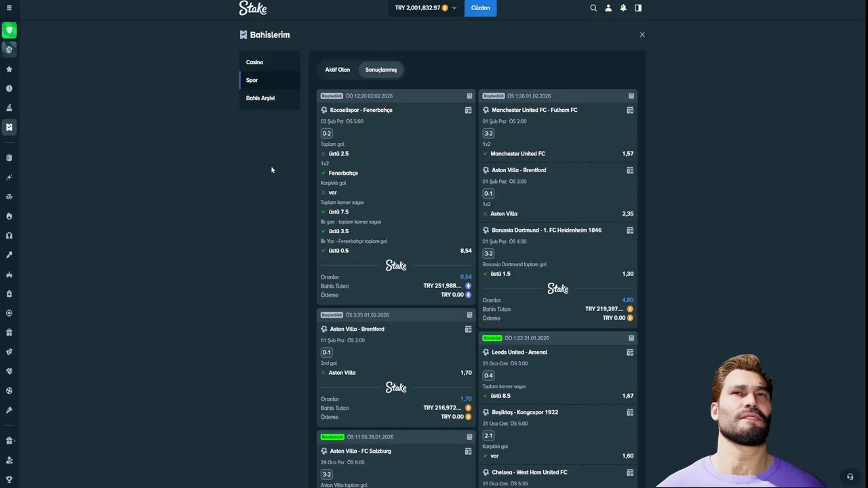Open receipt icon on 11:56 28.01.2026 bet
The width and height of the screenshot is (868, 488).
pyautogui.click(x=469, y=437)
